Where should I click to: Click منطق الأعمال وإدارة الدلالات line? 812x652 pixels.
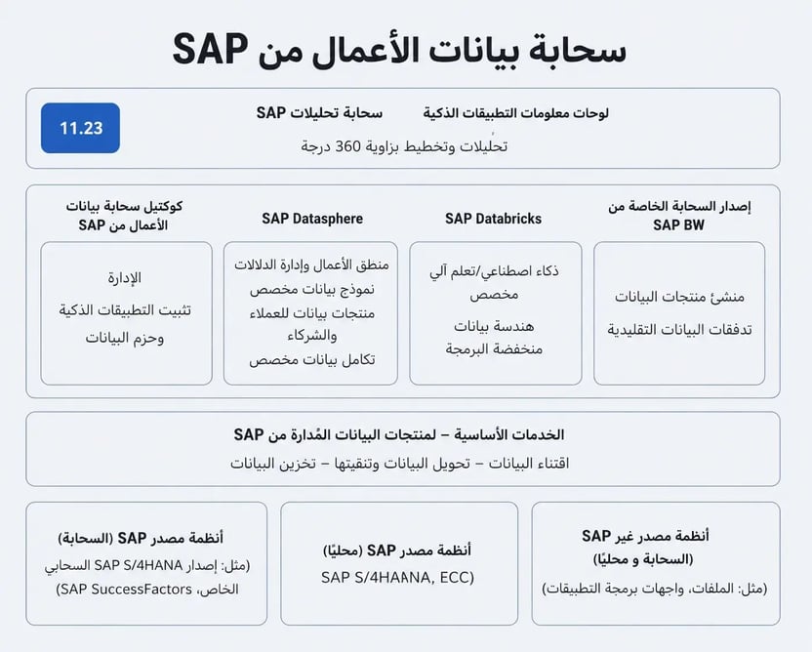tap(311, 265)
